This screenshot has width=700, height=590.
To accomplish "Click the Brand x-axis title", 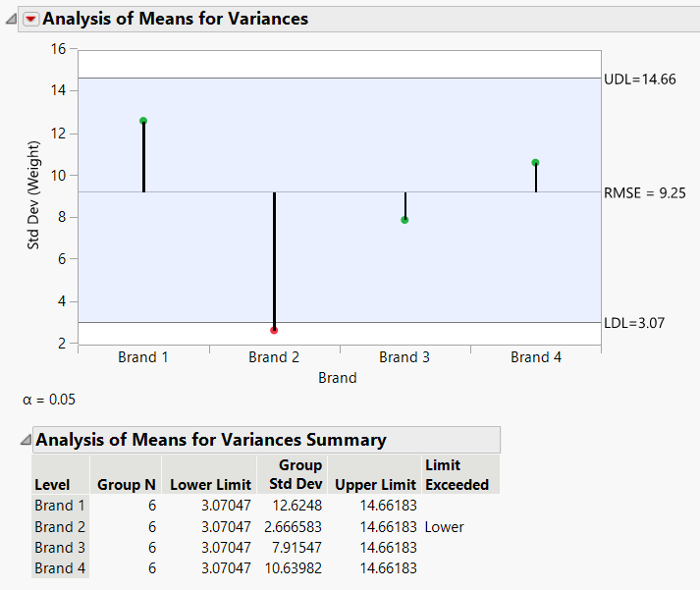I will coord(338,378).
